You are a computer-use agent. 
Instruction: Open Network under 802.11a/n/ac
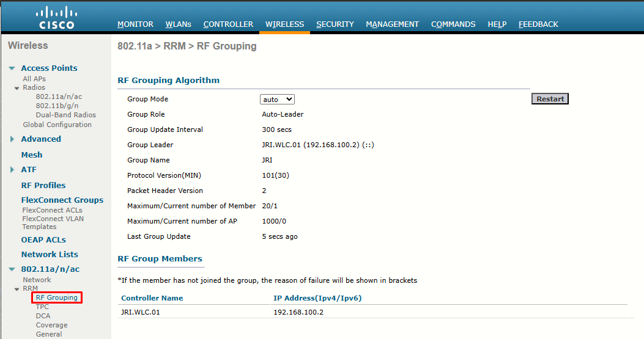click(x=37, y=280)
